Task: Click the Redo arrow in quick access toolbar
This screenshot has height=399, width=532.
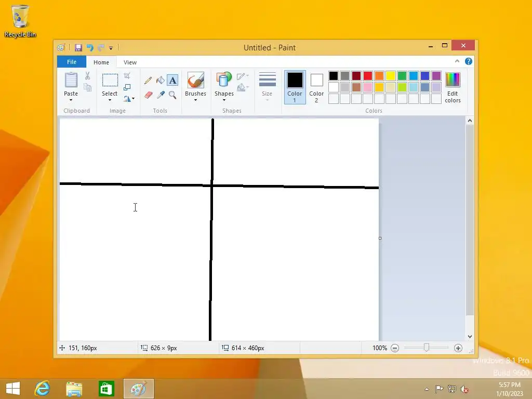Action: 101,48
